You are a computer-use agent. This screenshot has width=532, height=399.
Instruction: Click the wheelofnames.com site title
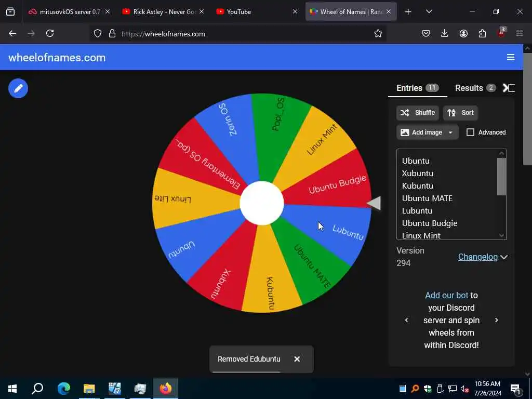[x=57, y=58]
